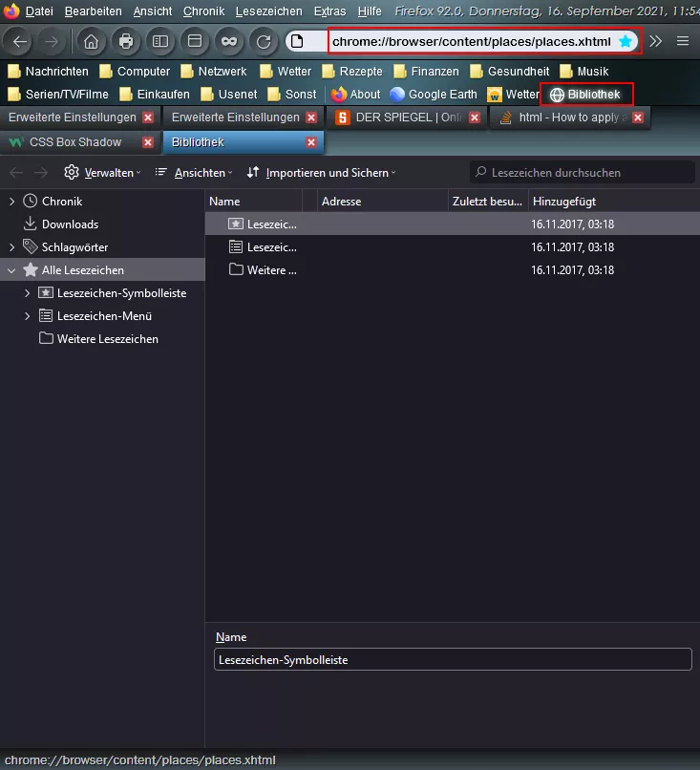Collapse the Alle Lesezeichen tree node
This screenshot has height=770, width=700.
tap(12, 270)
